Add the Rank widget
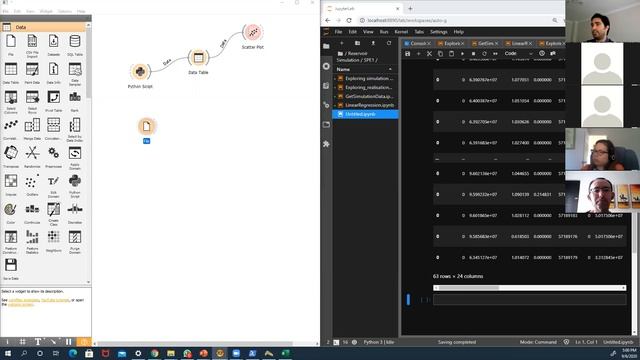The image size is (640, 360). pyautogui.click(x=75, y=101)
